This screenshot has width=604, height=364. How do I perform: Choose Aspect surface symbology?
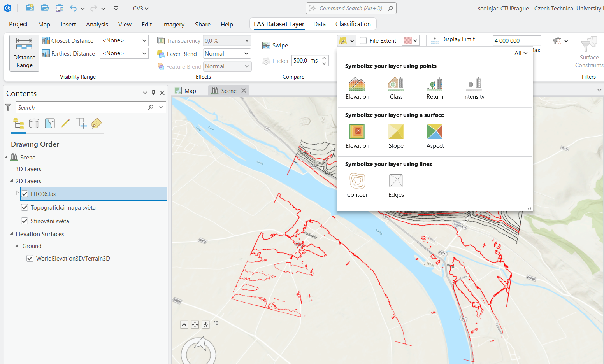pyautogui.click(x=435, y=132)
